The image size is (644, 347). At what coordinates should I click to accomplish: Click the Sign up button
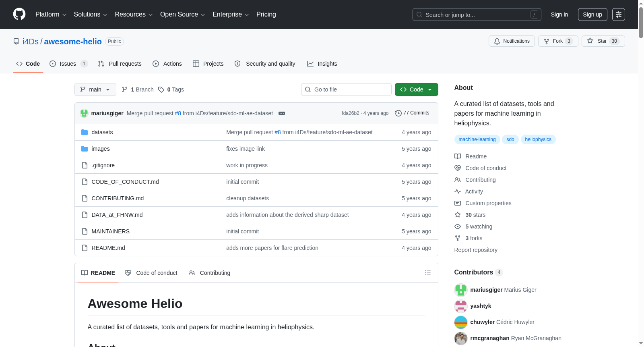point(592,15)
